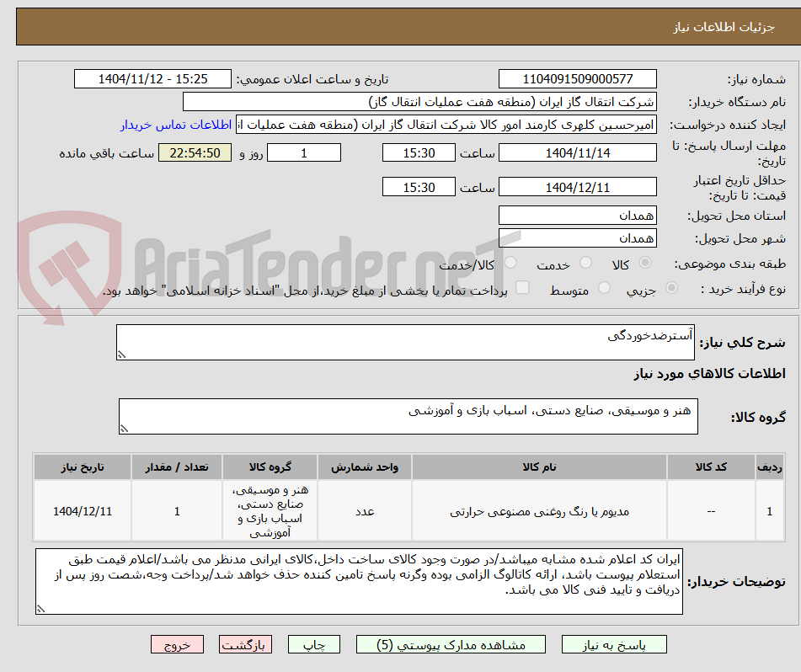The height and width of the screenshot is (672, 801).
Task: Click the نام دستگاه خریدار field
Action: coord(419,102)
